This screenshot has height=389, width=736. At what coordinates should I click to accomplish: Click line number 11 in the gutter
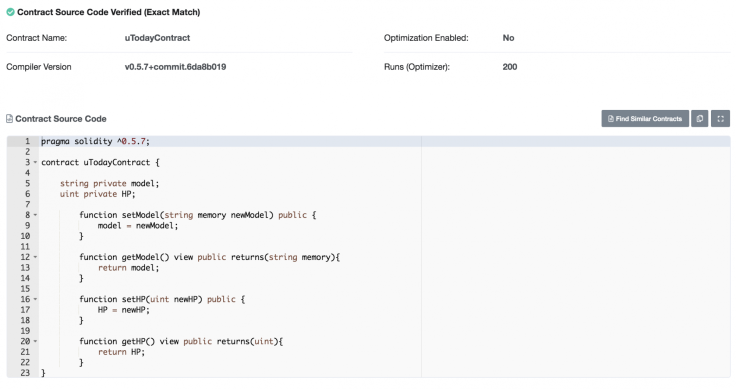point(25,247)
